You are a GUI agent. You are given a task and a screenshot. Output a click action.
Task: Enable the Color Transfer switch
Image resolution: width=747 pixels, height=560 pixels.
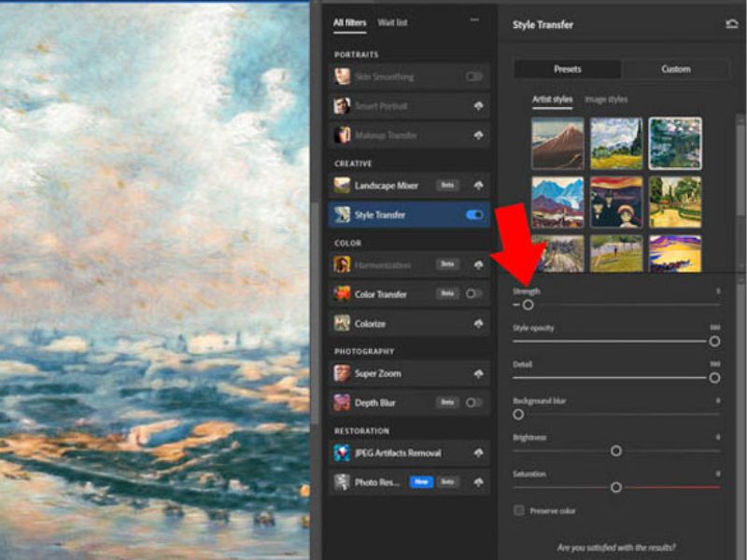(x=473, y=294)
